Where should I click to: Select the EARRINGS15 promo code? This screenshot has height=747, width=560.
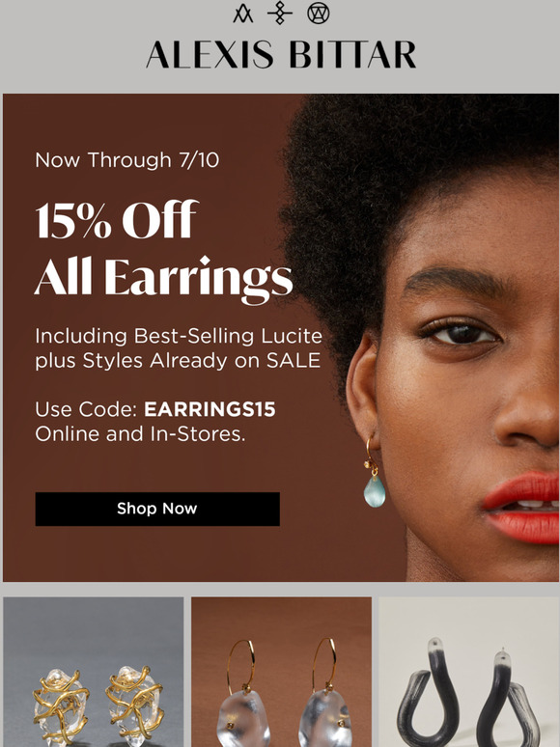pyautogui.click(x=210, y=409)
